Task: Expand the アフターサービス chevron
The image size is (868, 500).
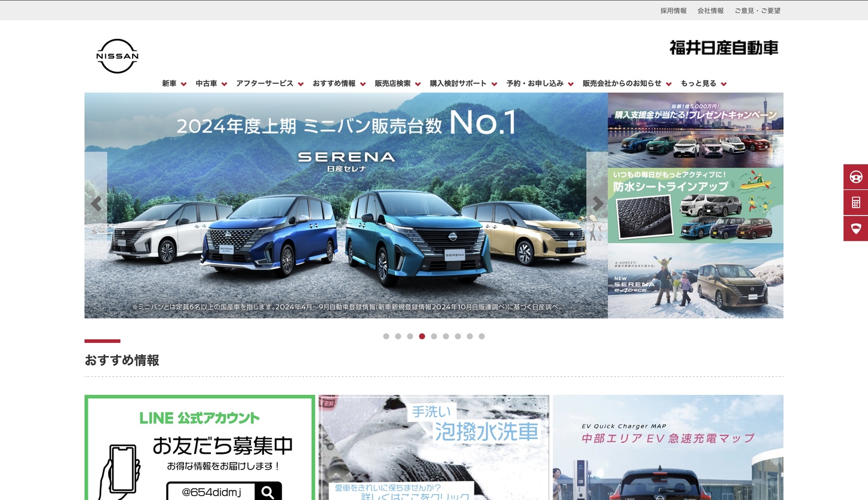Action: (x=300, y=84)
